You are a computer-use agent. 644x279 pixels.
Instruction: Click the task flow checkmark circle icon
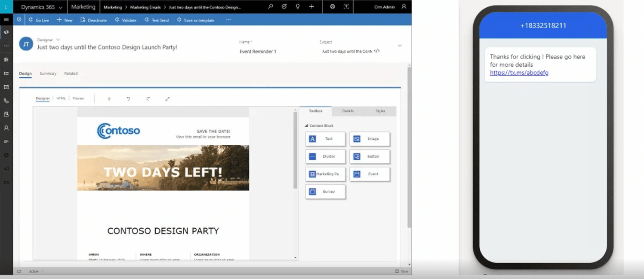pyautogui.click(x=284, y=6)
